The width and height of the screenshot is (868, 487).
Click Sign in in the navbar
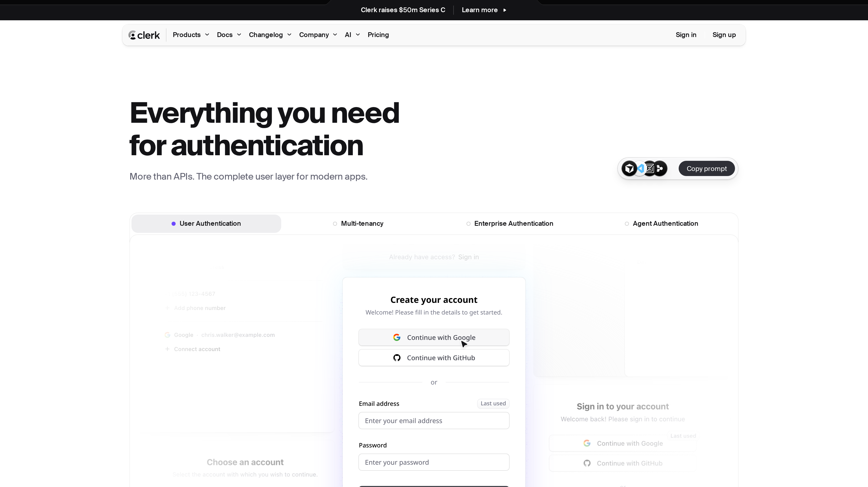pos(686,35)
